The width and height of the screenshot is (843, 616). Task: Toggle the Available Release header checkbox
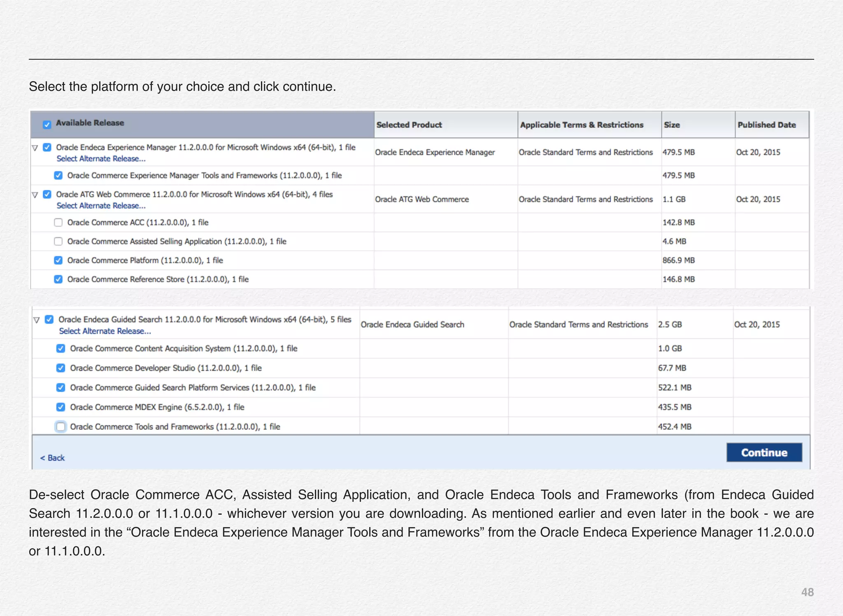[x=47, y=124]
